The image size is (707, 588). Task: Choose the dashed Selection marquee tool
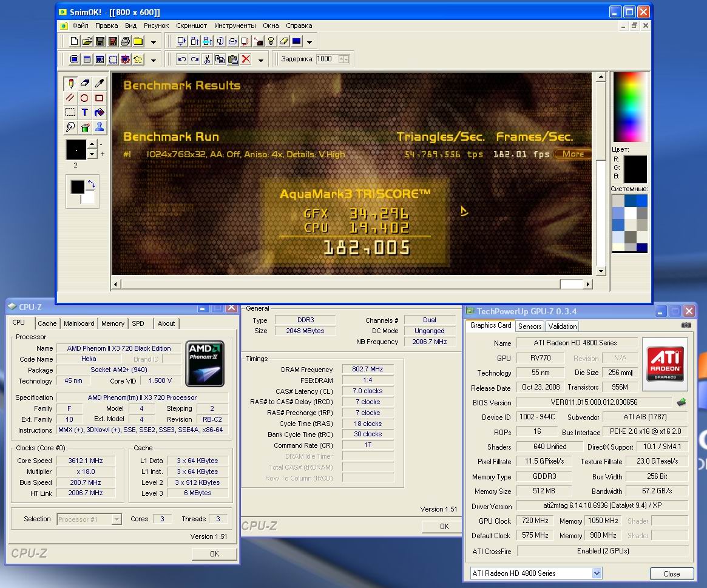point(70,112)
